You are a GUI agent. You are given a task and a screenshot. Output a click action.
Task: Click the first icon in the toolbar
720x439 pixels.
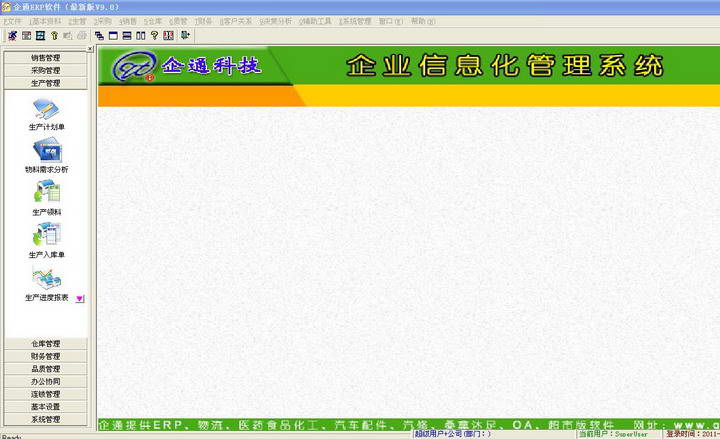pyautogui.click(x=12, y=35)
